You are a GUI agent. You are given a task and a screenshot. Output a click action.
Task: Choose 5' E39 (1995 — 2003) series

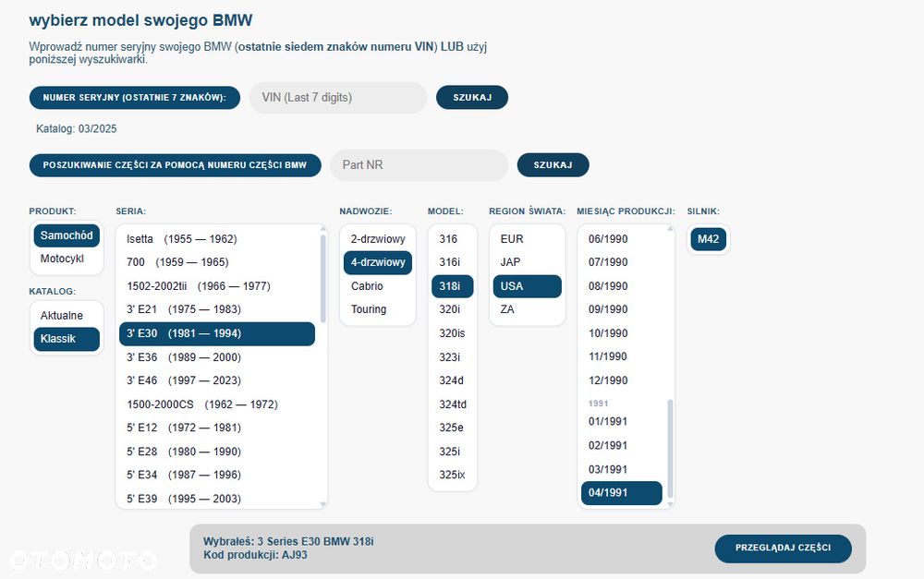(217, 499)
